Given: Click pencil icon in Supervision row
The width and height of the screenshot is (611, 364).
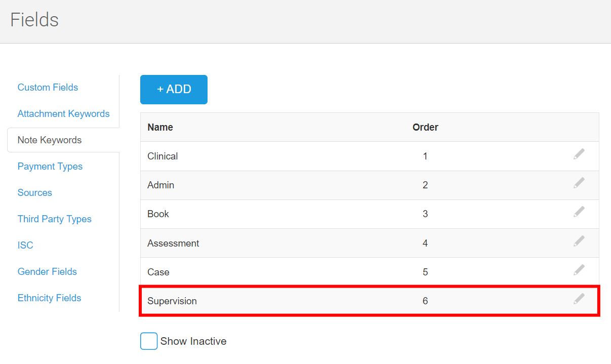Looking at the screenshot, I should coord(579,299).
